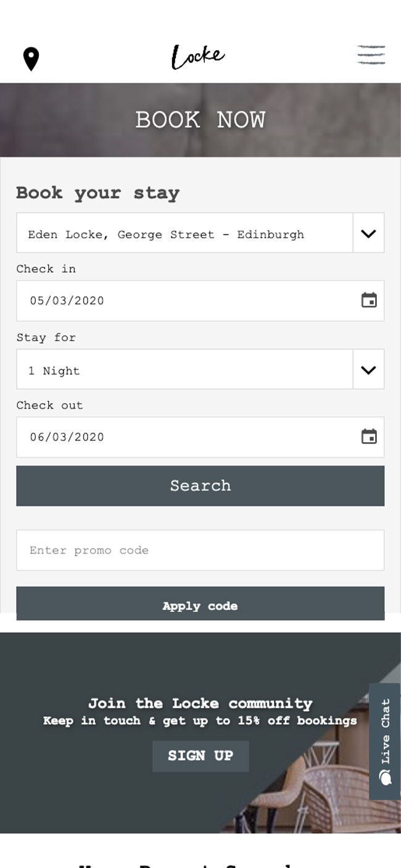The image size is (401, 868).
Task: Expand the hotel location chevron arrow
Action: click(368, 233)
